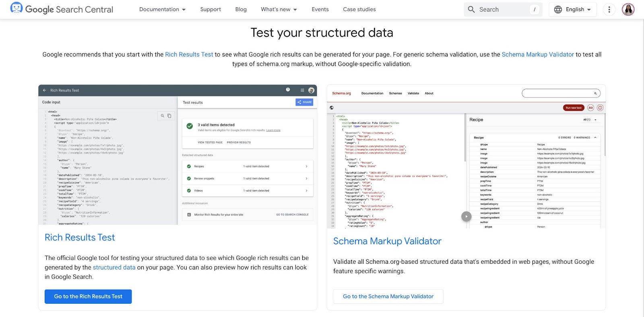Click VIEW TESTED PAGE in test results
The width and height of the screenshot is (644, 317).
tap(210, 143)
